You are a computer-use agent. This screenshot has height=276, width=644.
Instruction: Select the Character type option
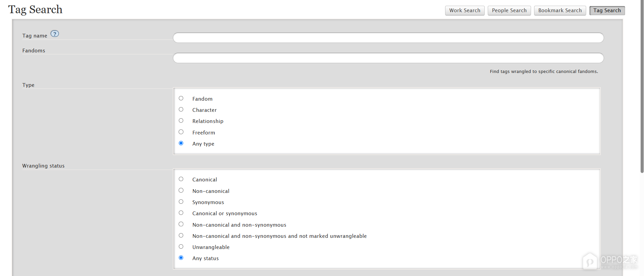(x=181, y=109)
